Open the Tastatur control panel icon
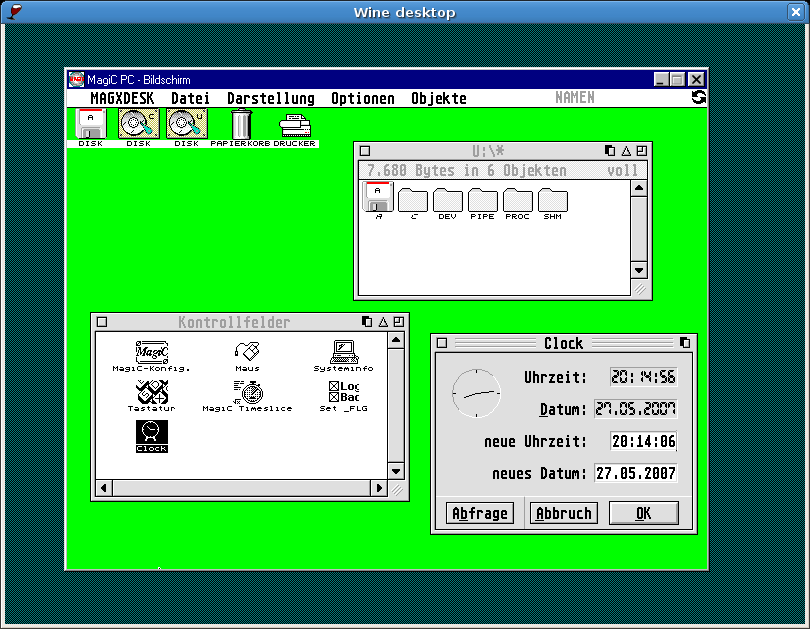The image size is (810, 629). (151, 396)
